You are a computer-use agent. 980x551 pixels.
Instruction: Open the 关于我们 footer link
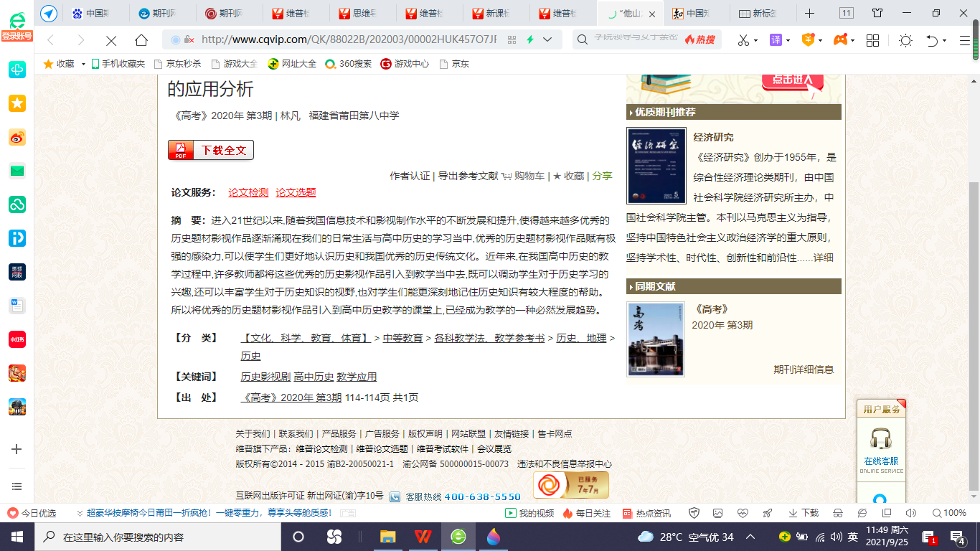click(253, 434)
